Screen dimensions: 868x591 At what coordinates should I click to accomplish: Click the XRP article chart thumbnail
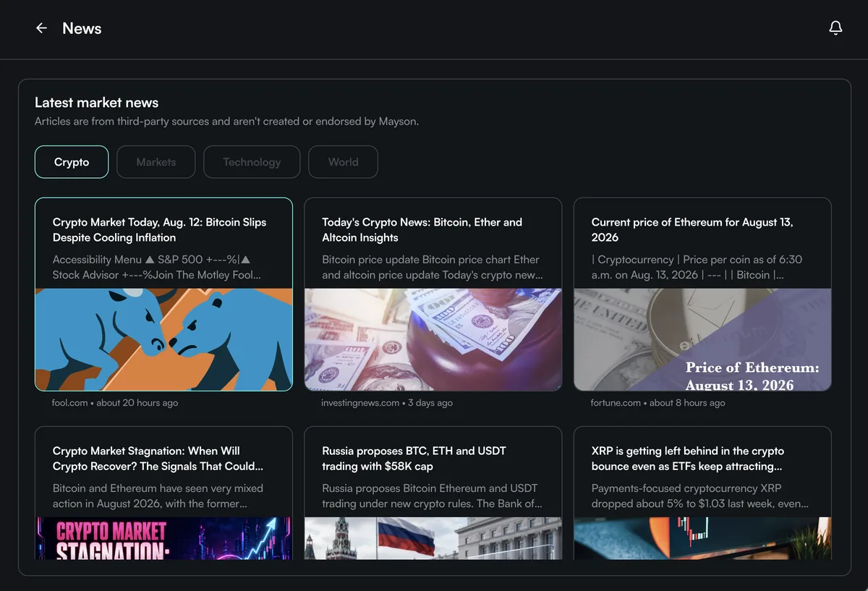[x=702, y=538]
